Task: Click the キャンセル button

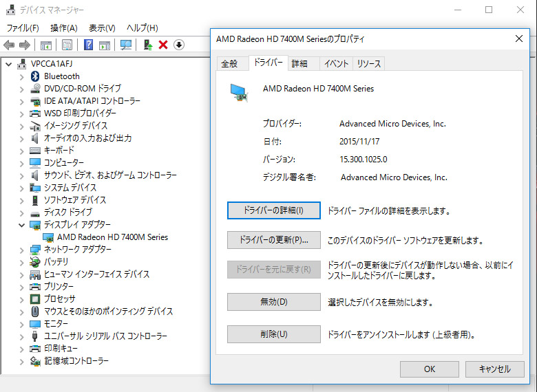Action: click(x=494, y=369)
